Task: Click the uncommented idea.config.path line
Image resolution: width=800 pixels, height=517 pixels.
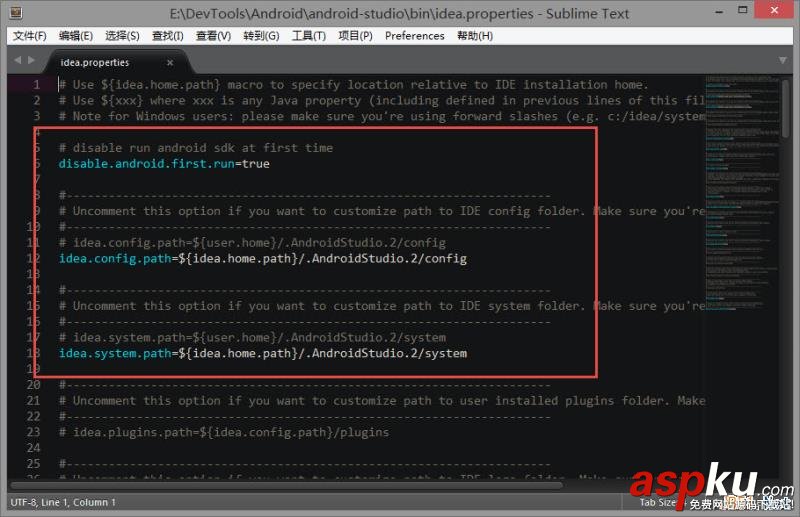Action: pos(263,259)
